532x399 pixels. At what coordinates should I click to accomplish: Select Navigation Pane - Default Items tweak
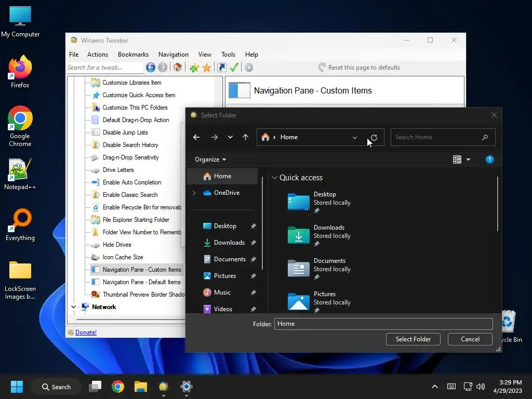[x=141, y=282]
